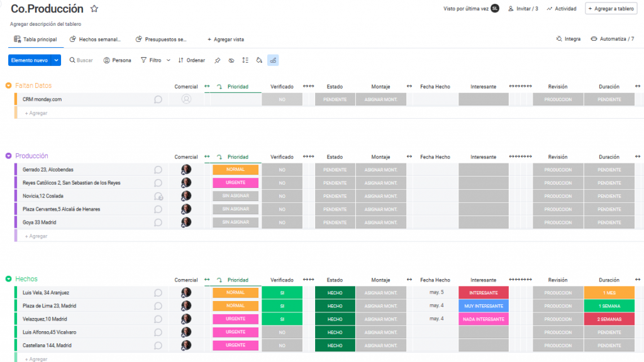The height and width of the screenshot is (362, 644).
Task: Star the Co.Producción board as favorite
Action: coord(94,9)
